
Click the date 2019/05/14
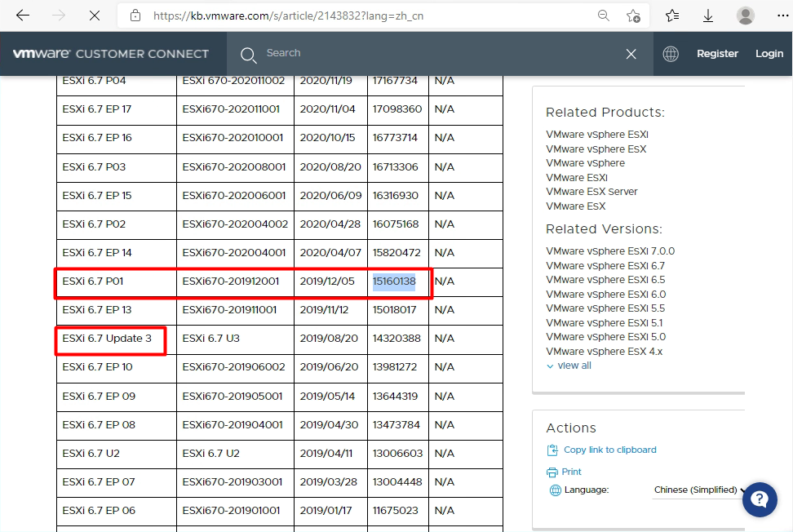(327, 396)
